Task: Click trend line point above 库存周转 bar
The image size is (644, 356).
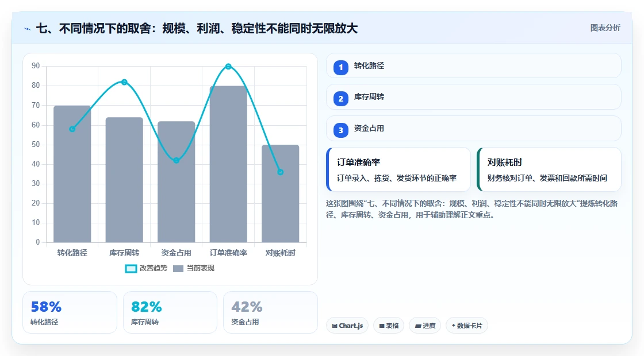Action: click(124, 82)
